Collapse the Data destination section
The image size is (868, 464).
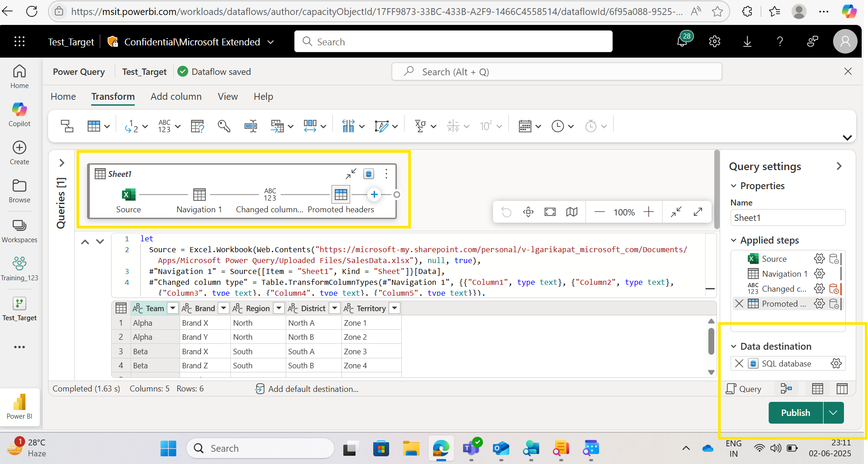click(x=733, y=347)
